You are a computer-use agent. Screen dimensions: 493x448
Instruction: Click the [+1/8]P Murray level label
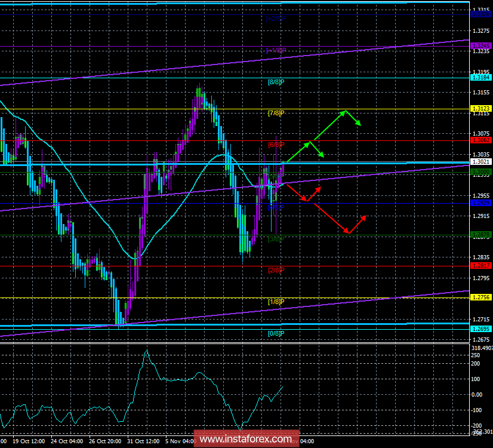tap(276, 50)
